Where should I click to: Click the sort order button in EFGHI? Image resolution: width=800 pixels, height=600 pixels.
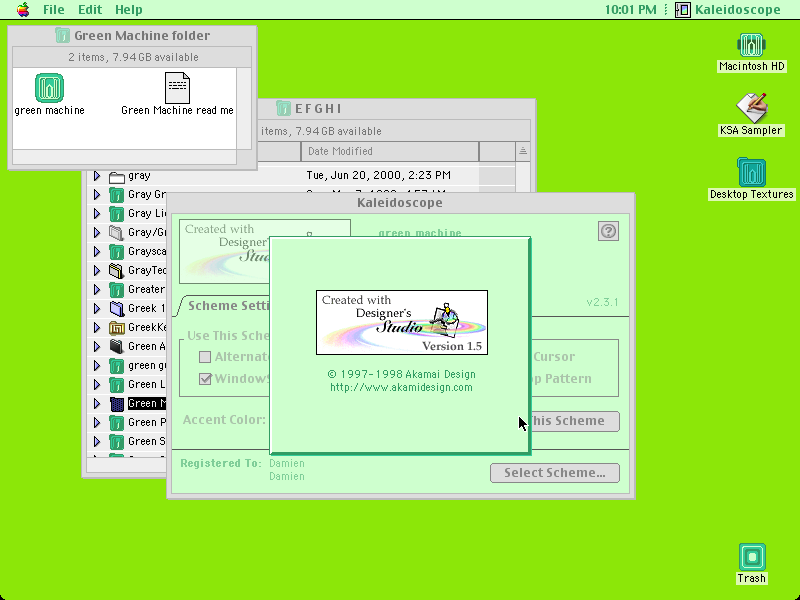[x=522, y=151]
